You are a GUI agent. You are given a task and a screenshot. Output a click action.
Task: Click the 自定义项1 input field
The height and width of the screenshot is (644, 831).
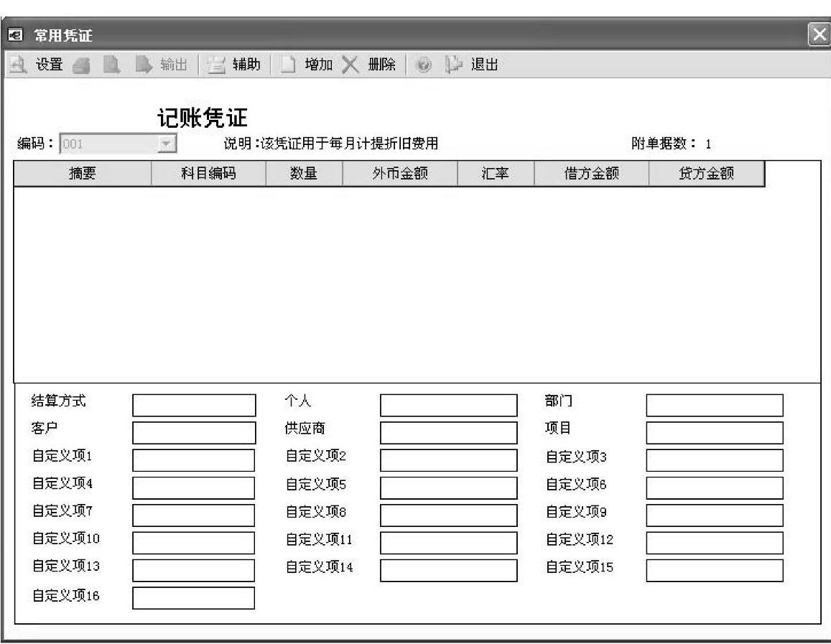pos(193,460)
